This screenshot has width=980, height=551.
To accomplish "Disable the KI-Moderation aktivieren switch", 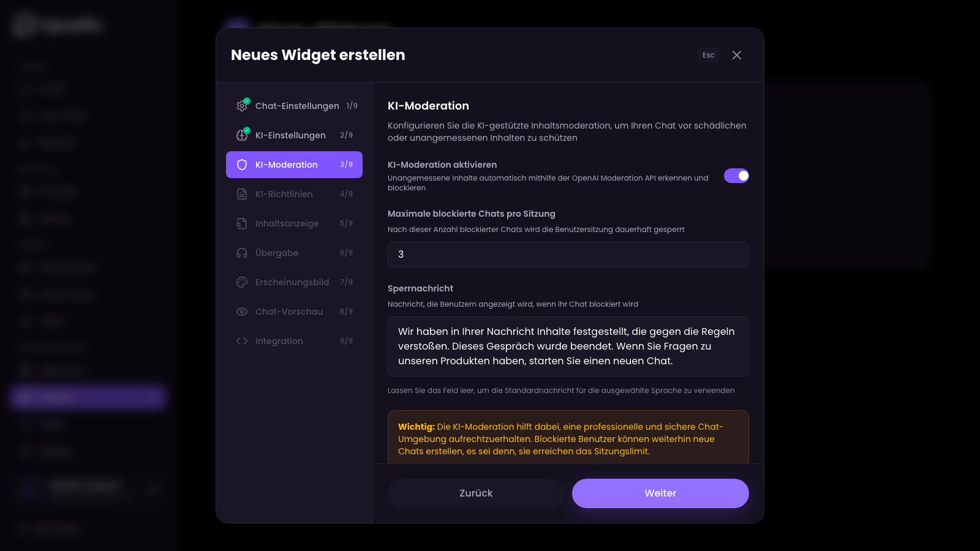I will pos(736,176).
